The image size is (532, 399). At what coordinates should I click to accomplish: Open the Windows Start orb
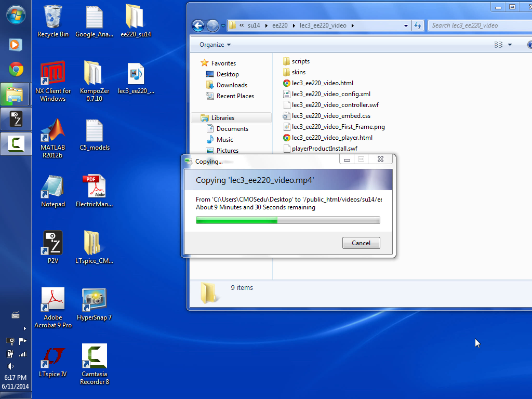point(16,14)
